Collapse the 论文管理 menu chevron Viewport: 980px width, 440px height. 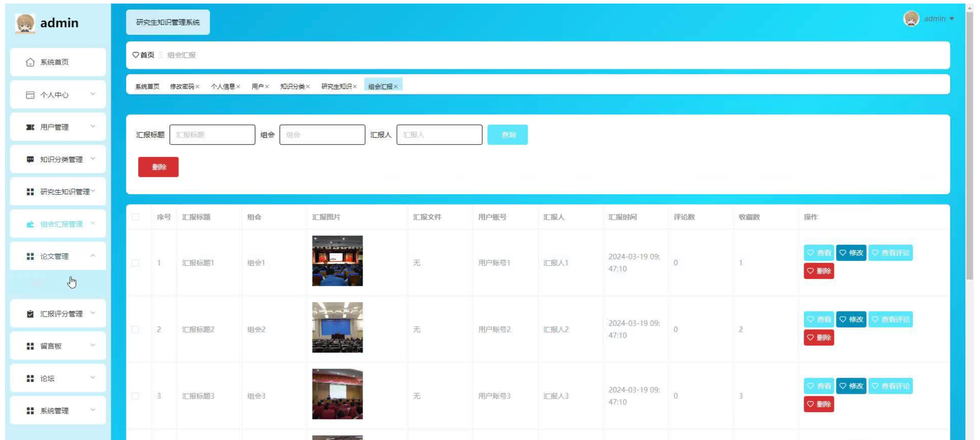coord(93,256)
